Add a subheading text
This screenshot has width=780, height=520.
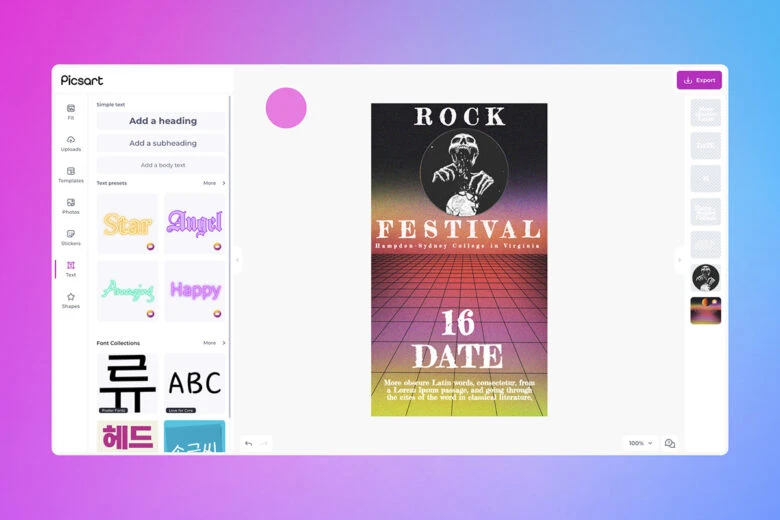coord(162,143)
